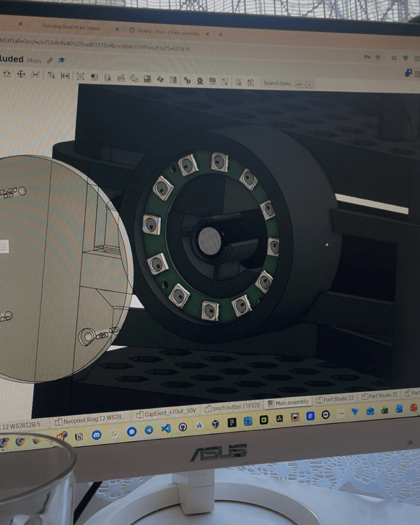The image size is (420, 525).
Task: Select the Main assembly tab
Action: pos(288,403)
